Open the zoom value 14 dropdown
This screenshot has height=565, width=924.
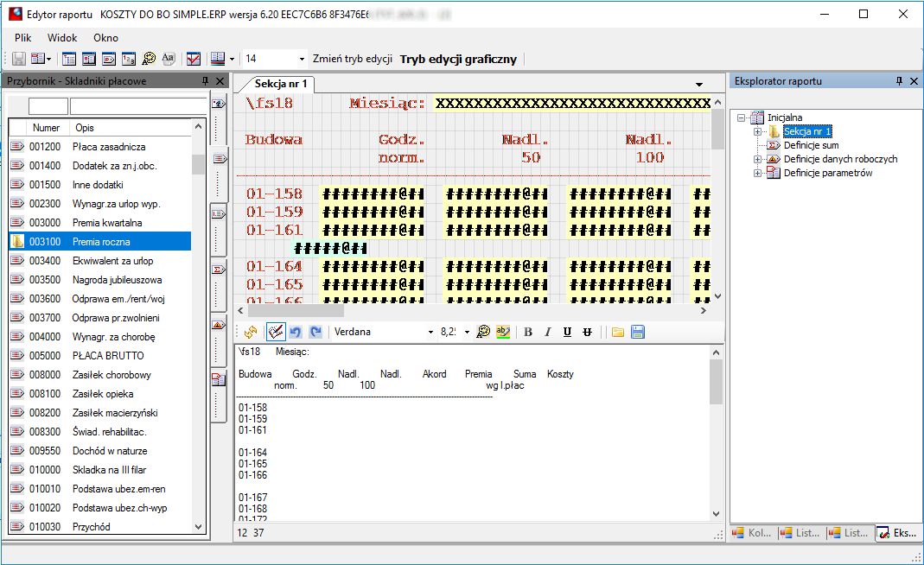pyautogui.click(x=302, y=59)
